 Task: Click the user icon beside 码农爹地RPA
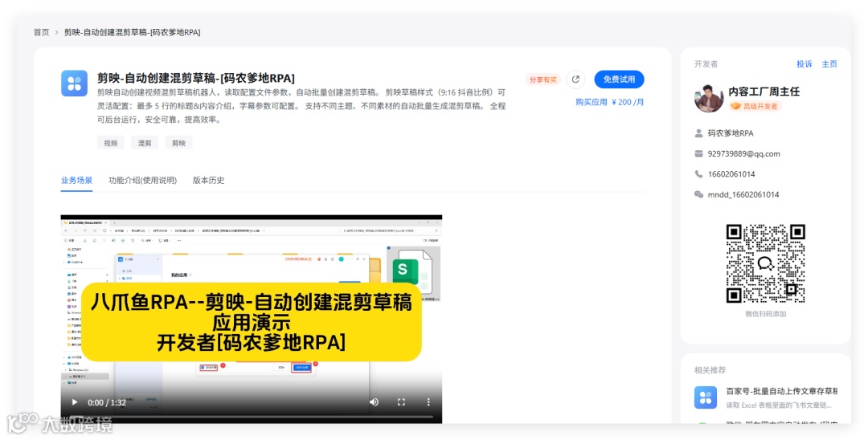point(698,133)
